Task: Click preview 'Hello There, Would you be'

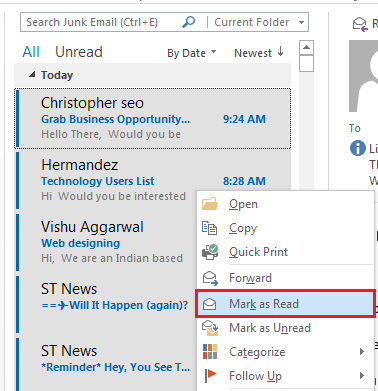Action: tap(111, 134)
